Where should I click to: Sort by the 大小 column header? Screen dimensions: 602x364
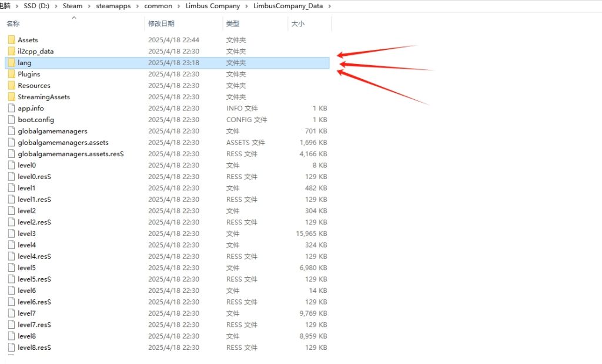pyautogui.click(x=298, y=24)
